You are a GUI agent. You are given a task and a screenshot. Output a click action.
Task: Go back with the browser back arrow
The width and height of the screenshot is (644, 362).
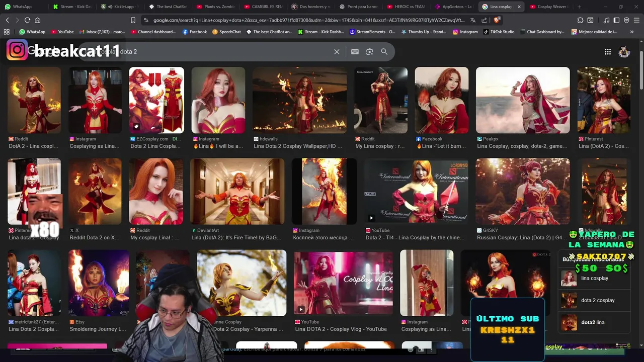(7, 20)
